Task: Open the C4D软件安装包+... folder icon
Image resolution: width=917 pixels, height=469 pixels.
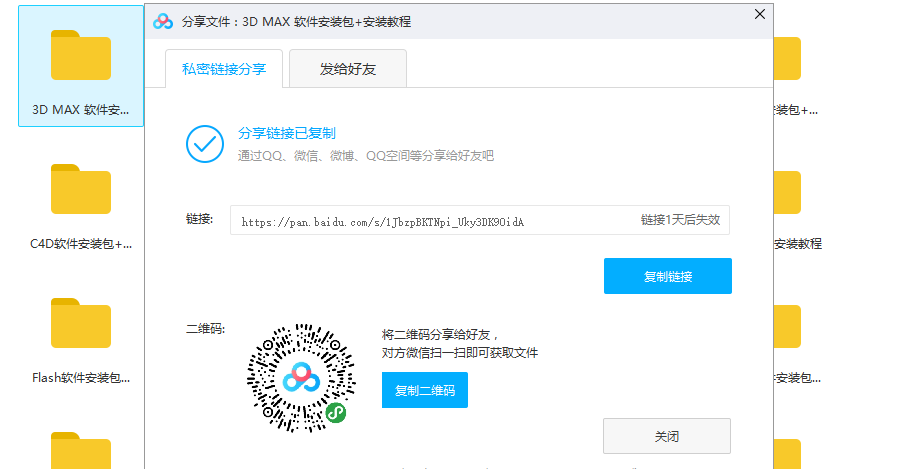Action: point(81,189)
